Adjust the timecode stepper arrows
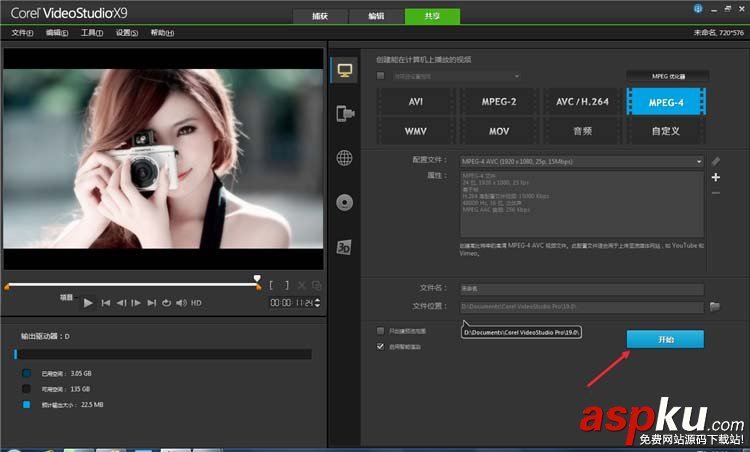The width and height of the screenshot is (750, 452). tap(318, 303)
